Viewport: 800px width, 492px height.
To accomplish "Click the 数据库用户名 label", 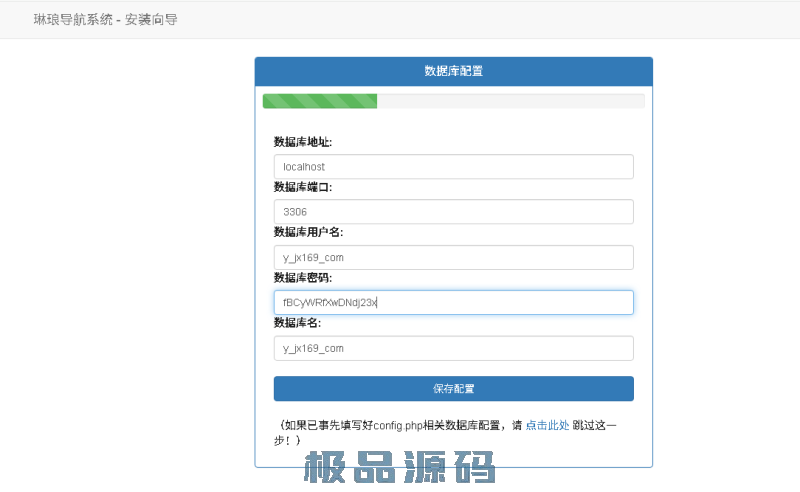I will (x=308, y=232).
